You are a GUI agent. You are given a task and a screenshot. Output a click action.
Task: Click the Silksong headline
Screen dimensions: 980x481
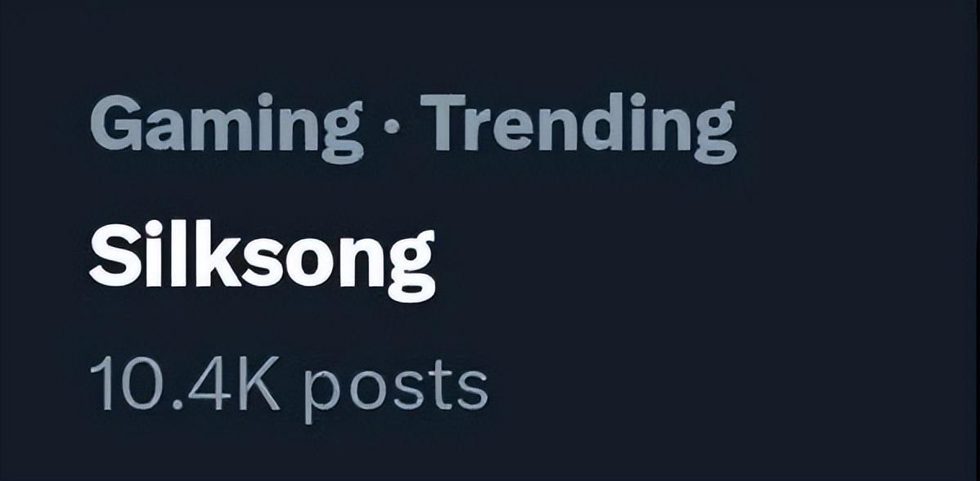(x=262, y=260)
